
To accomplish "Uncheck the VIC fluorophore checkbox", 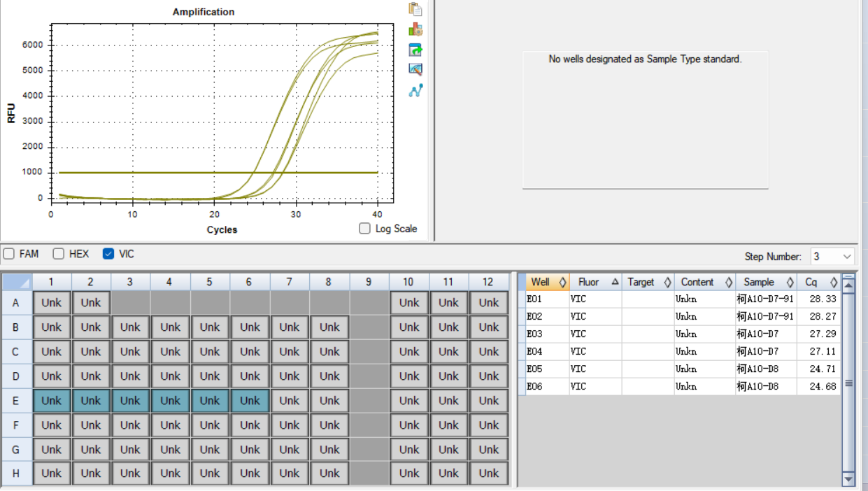I will pyautogui.click(x=108, y=254).
